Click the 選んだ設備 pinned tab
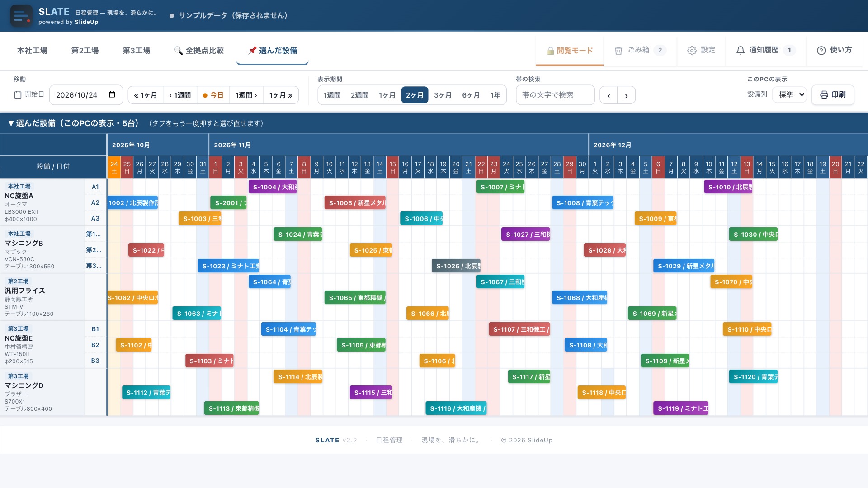868x488 pixels. pyautogui.click(x=273, y=51)
